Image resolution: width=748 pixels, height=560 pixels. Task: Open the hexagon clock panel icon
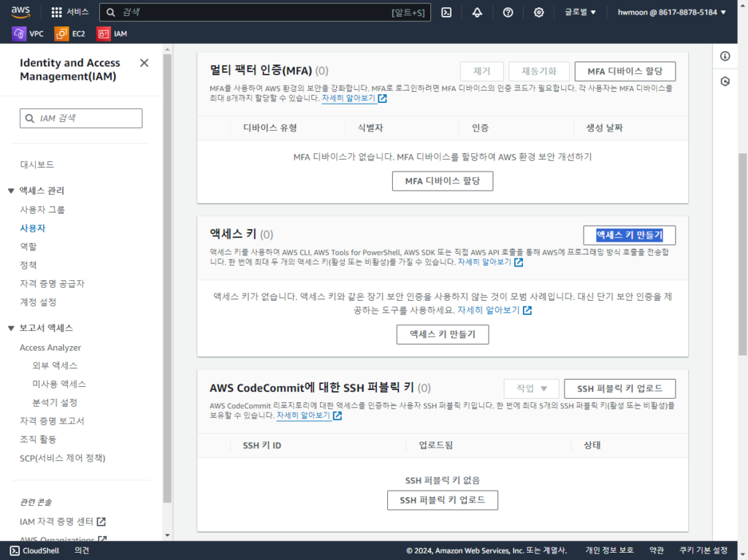(725, 82)
